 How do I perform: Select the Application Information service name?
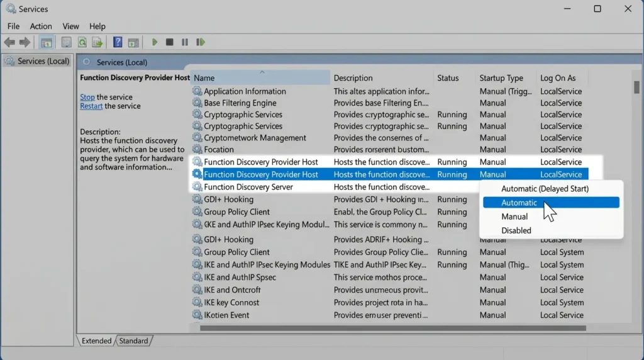point(245,91)
